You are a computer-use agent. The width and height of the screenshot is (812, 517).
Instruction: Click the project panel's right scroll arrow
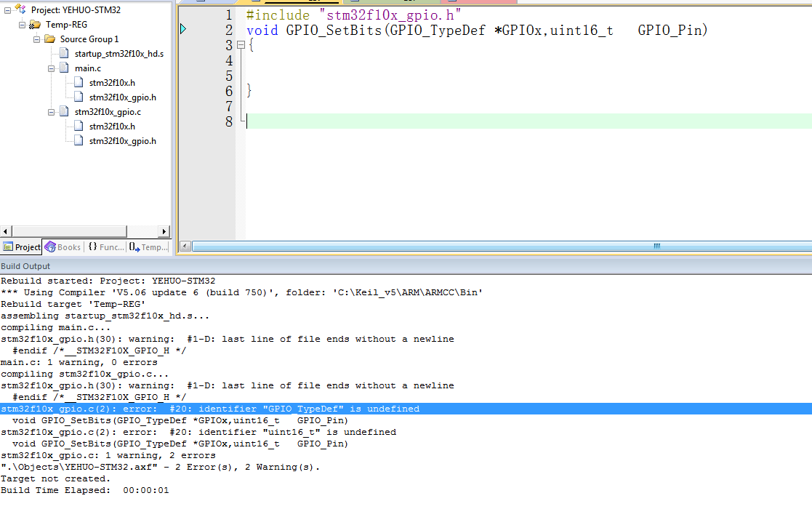(x=164, y=231)
